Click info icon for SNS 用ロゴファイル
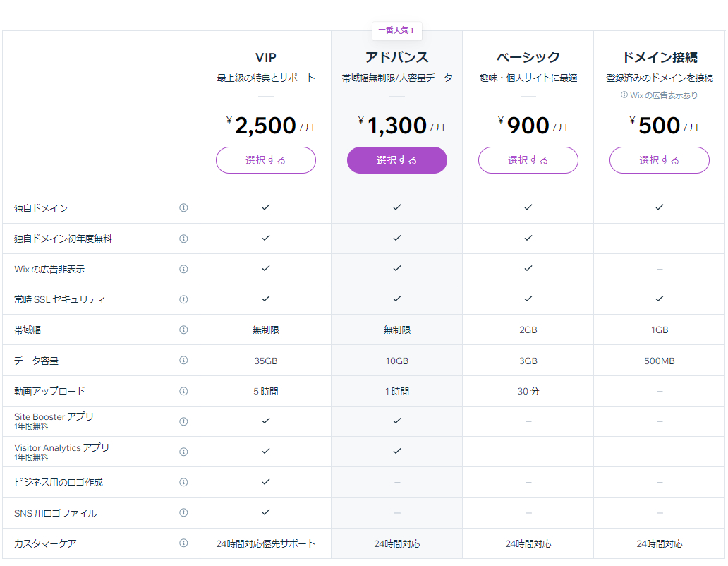 click(x=183, y=512)
